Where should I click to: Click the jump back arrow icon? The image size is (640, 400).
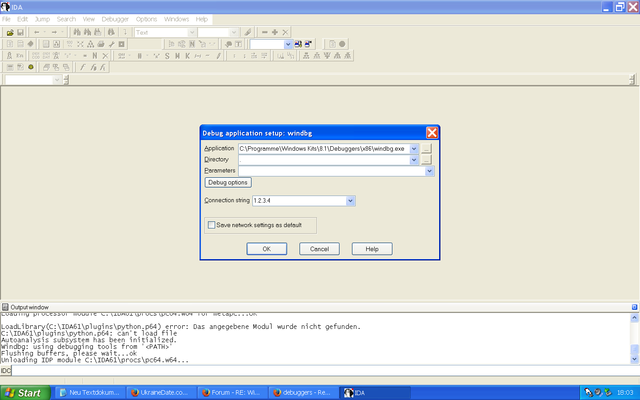[x=37, y=32]
